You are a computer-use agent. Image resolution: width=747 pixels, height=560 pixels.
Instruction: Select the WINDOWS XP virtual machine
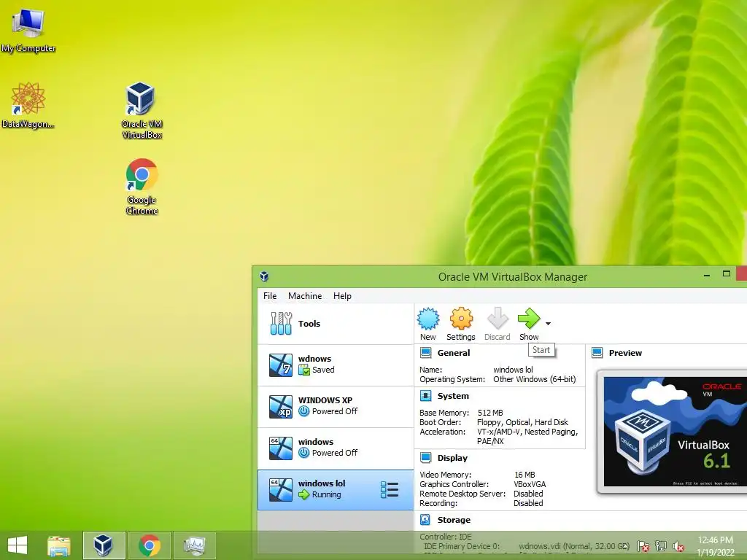[x=336, y=406]
